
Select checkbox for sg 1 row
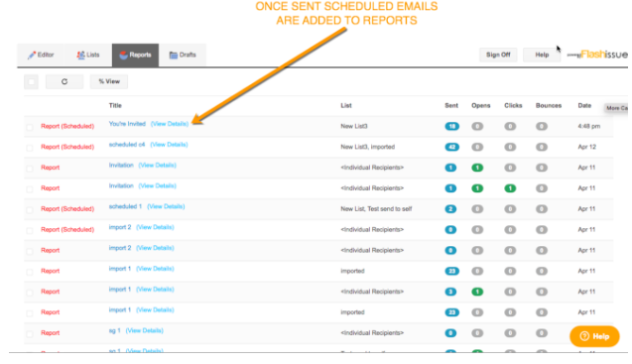click(x=30, y=333)
